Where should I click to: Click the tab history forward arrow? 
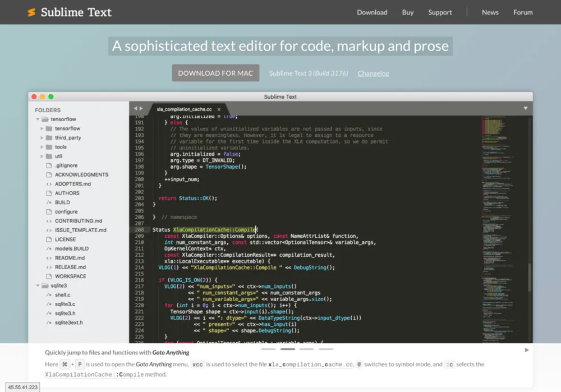point(141,109)
